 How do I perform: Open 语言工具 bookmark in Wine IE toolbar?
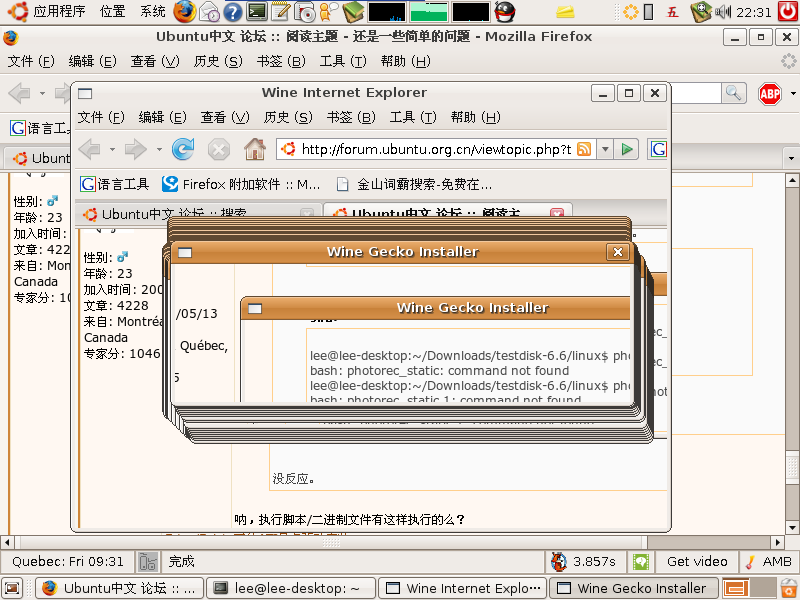point(115,184)
